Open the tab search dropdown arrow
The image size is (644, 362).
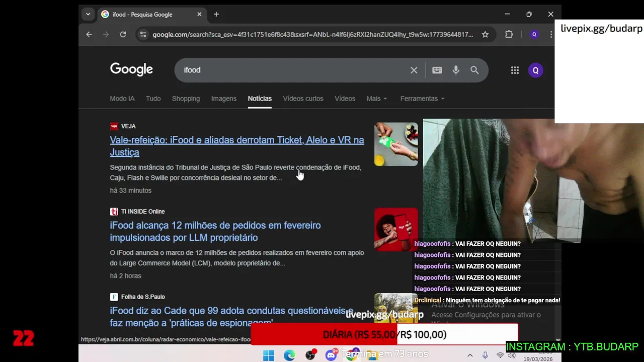(88, 14)
